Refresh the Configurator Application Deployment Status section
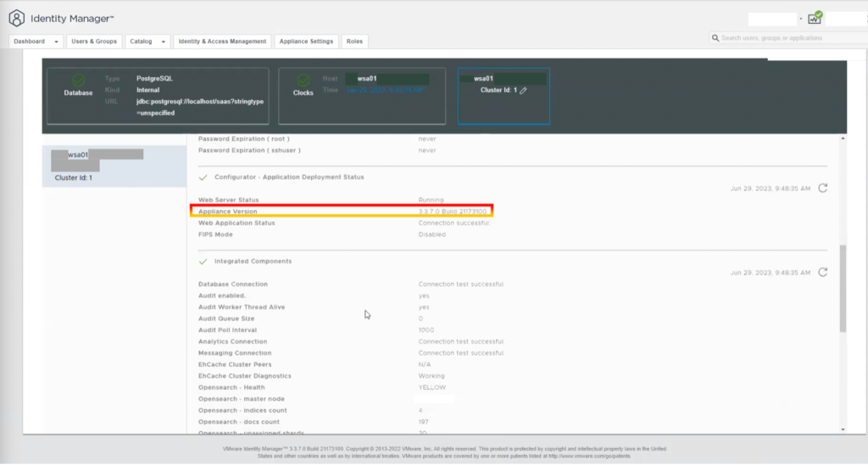868x465 pixels. click(822, 188)
